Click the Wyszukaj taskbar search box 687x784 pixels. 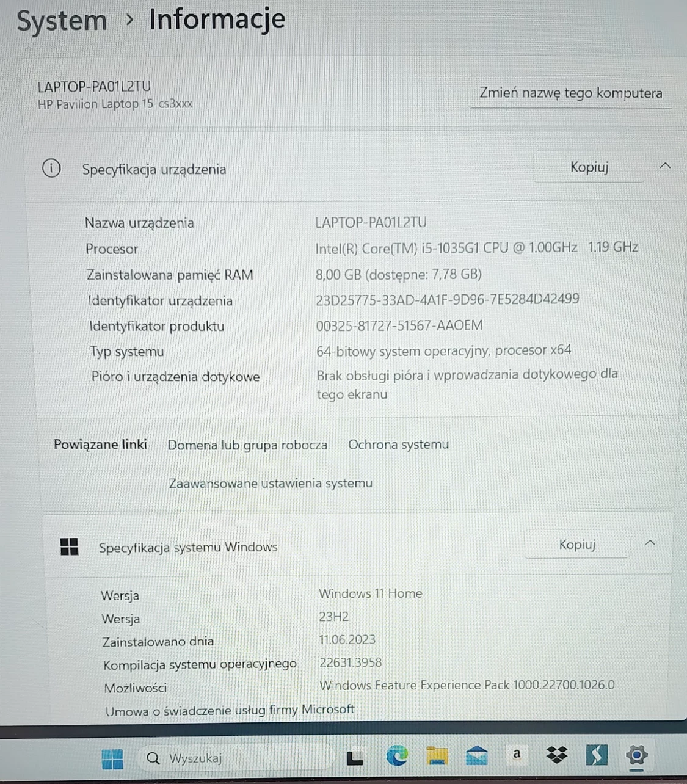pos(235,758)
